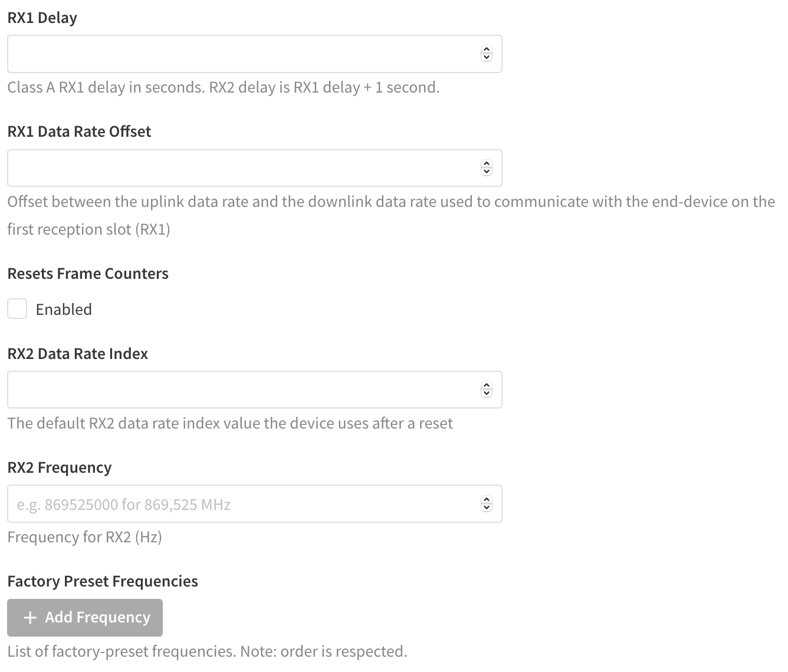Add a factory preset frequency

[x=85, y=618]
